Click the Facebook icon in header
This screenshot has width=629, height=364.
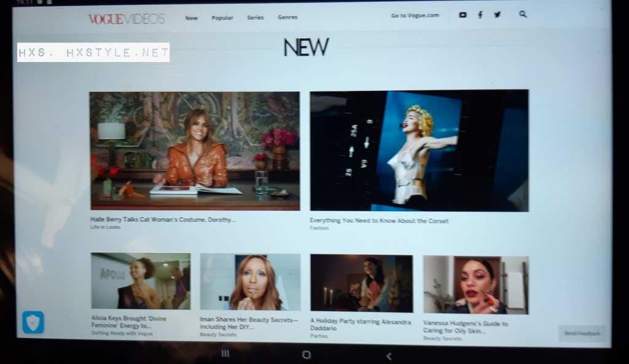480,15
